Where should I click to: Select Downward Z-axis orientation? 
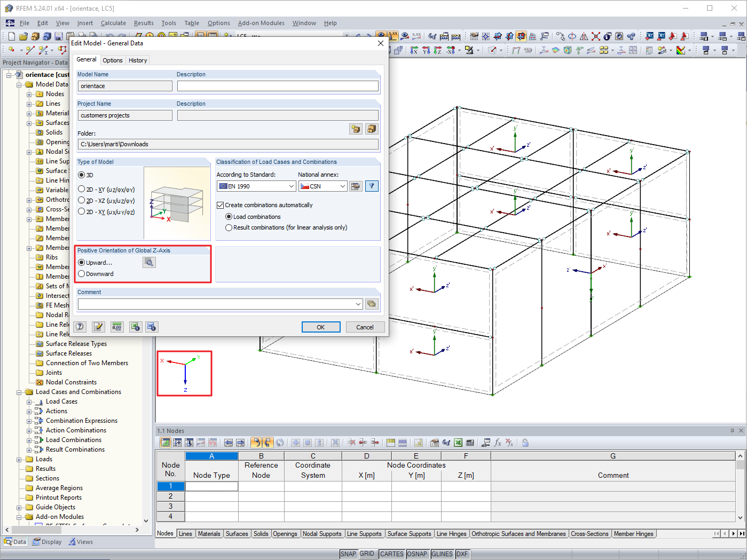82,274
